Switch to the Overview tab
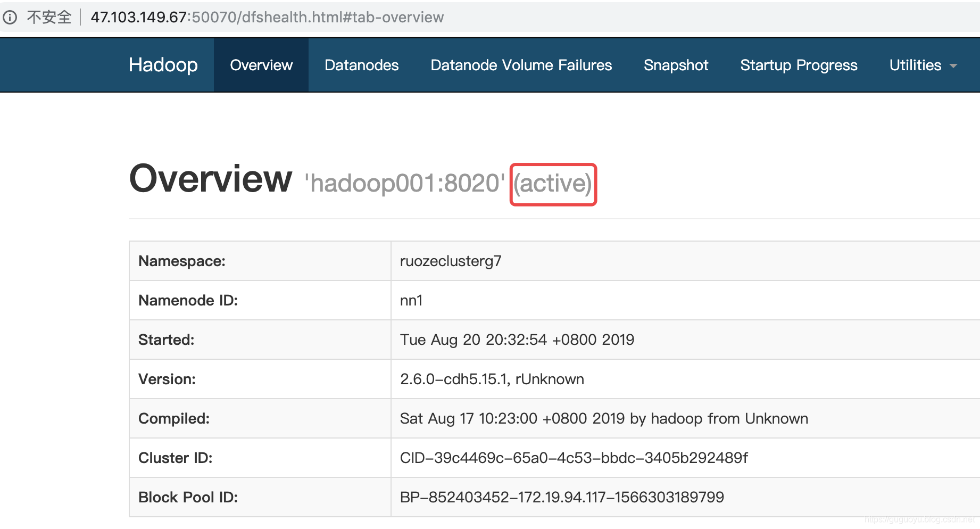 (261, 65)
